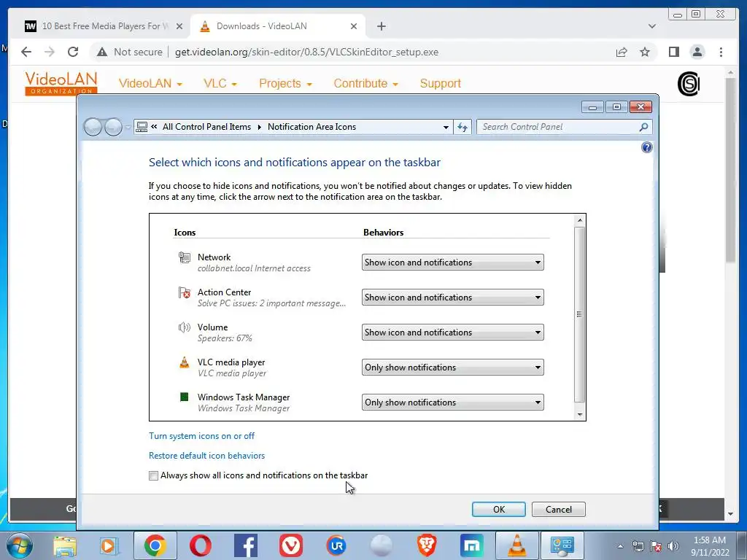The image size is (747, 560).
Task: Open Turn system icons on or off
Action: coord(201,436)
